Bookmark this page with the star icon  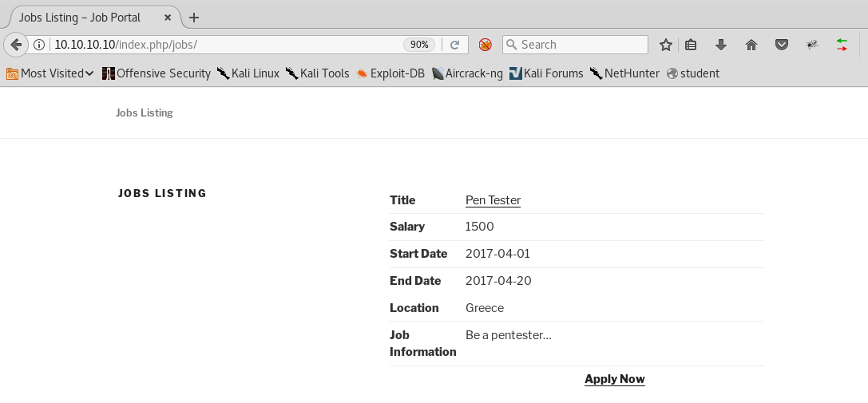(665, 45)
